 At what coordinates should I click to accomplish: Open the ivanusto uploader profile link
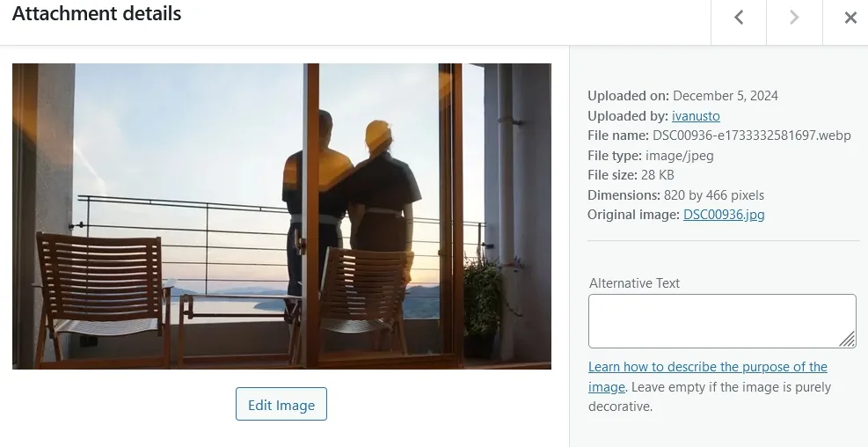coord(696,116)
